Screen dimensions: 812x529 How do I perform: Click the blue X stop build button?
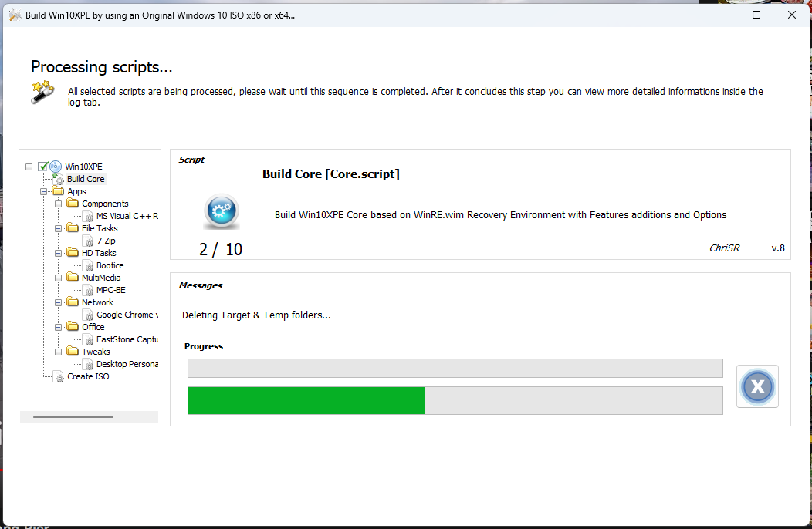757,386
